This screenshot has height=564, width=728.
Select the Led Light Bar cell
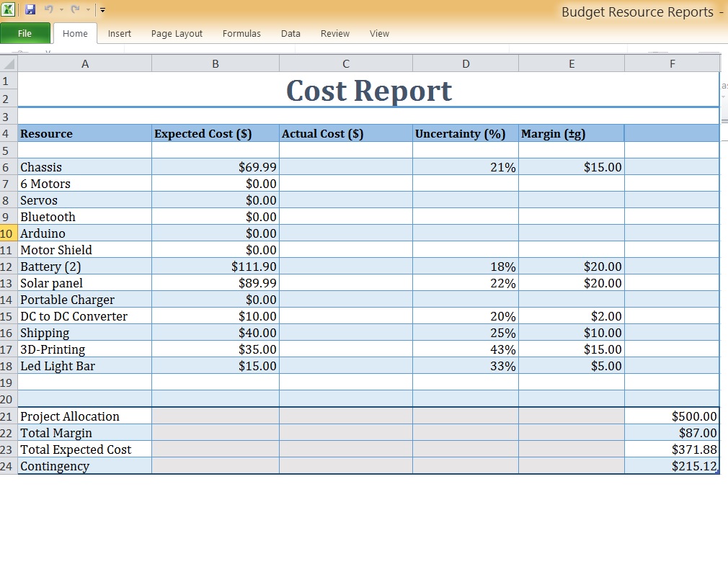85,366
